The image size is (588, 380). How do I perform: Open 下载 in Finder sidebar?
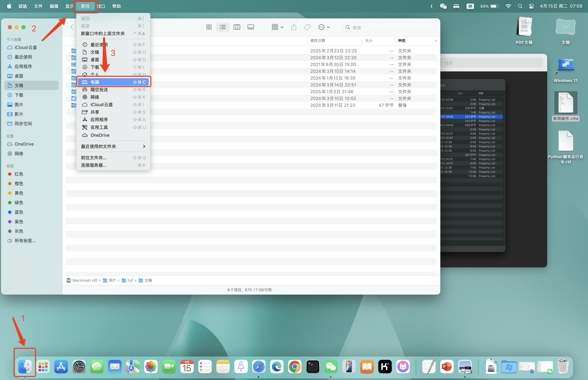(19, 95)
